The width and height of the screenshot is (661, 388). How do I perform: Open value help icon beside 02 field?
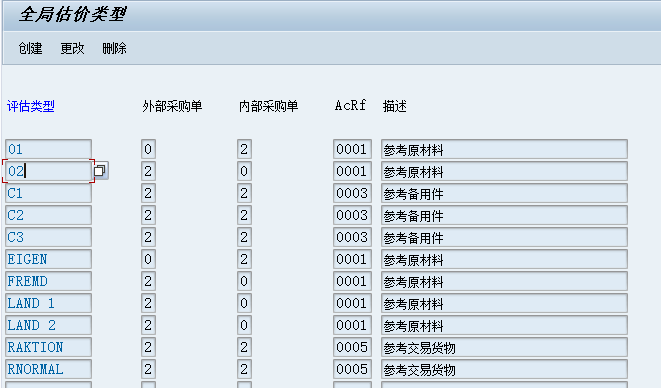(x=100, y=170)
